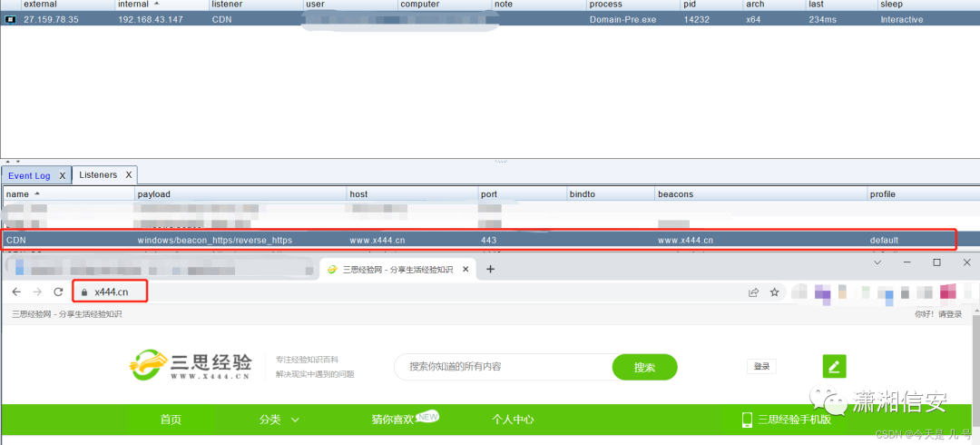Sort listeners by payload column
Viewport: 980px width, 445px height.
coord(240,194)
